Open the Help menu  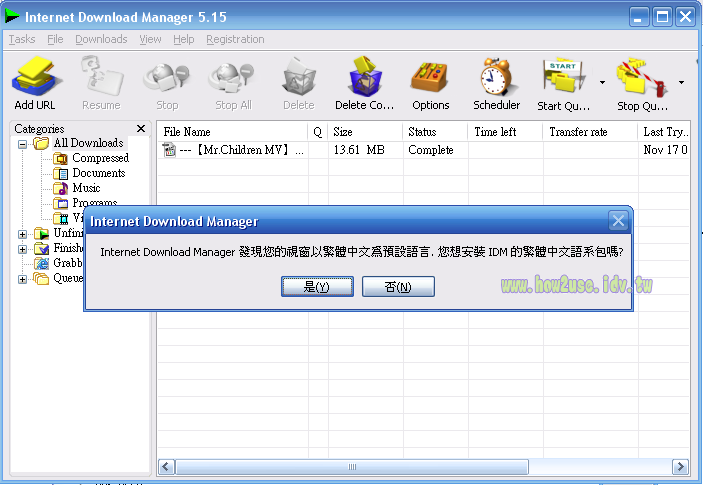tap(184, 39)
